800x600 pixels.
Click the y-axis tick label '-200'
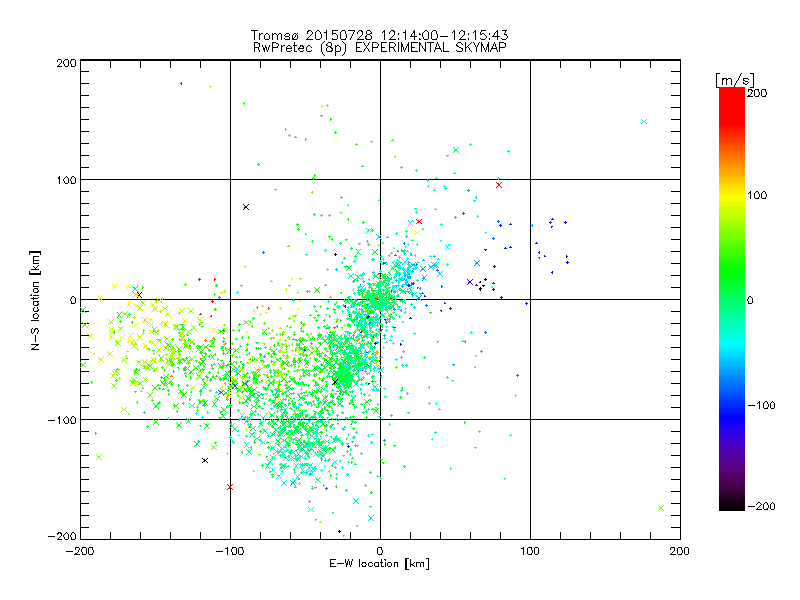pyautogui.click(x=62, y=536)
